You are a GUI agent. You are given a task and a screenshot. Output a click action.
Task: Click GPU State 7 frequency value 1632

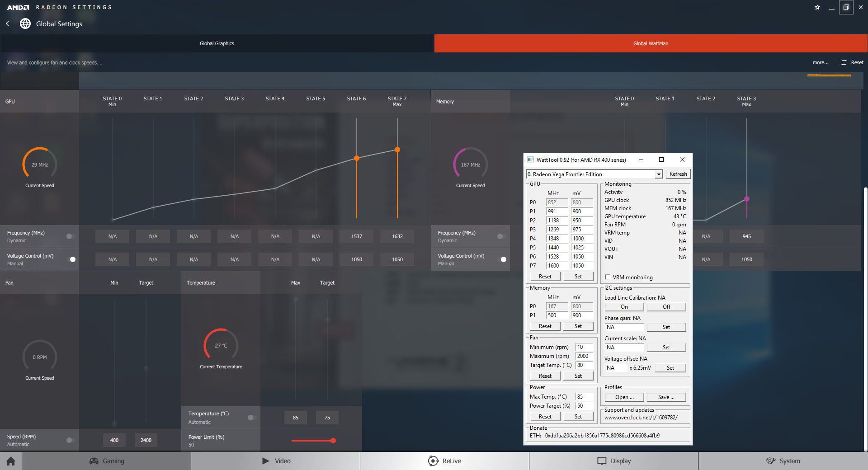click(x=397, y=236)
